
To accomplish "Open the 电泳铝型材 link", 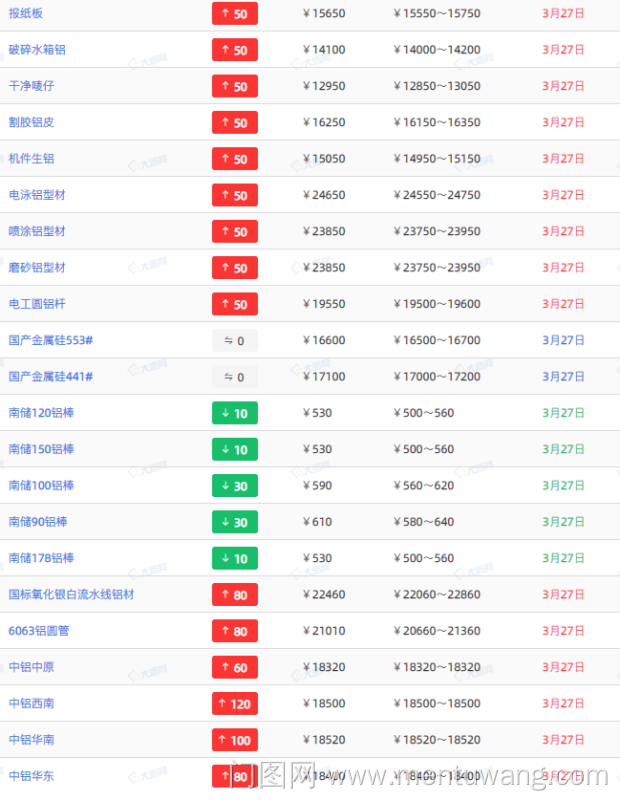I will pos(37,195).
